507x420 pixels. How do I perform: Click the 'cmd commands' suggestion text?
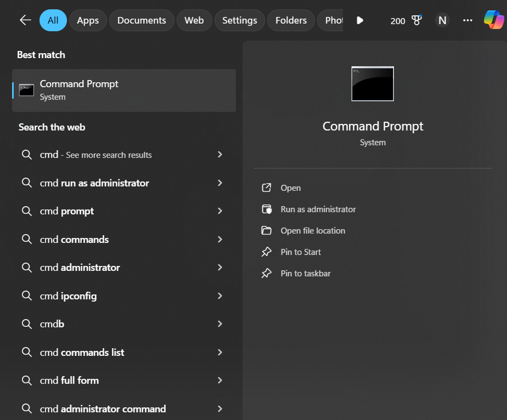pyautogui.click(x=75, y=240)
